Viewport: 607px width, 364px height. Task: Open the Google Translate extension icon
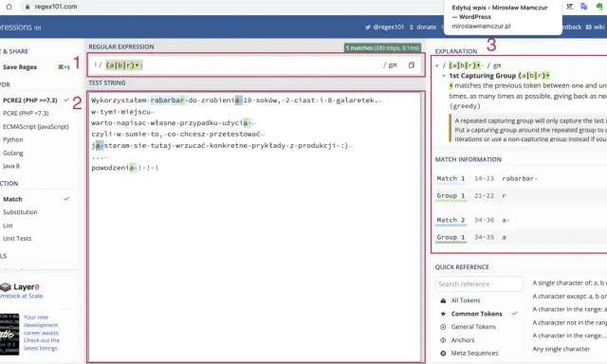click(x=584, y=7)
